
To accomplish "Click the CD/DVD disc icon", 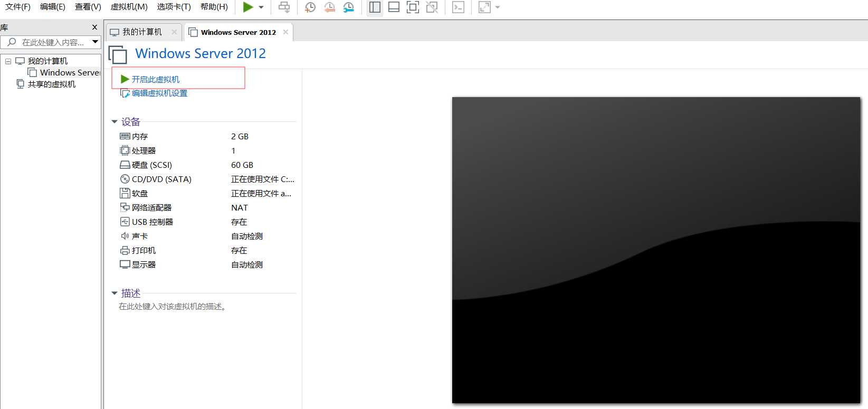I will point(125,179).
